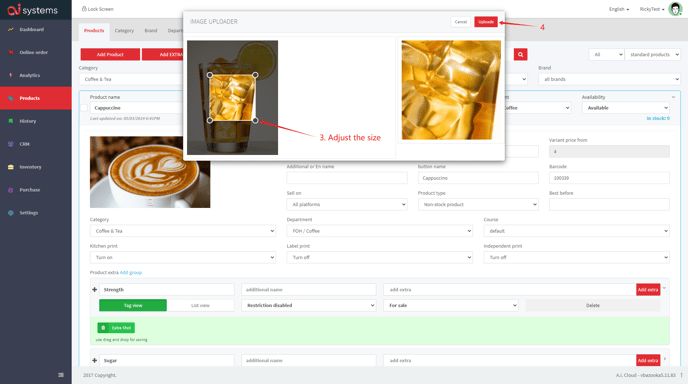Switch to List view toggle
The height and width of the screenshot is (384, 688).
[x=201, y=305]
